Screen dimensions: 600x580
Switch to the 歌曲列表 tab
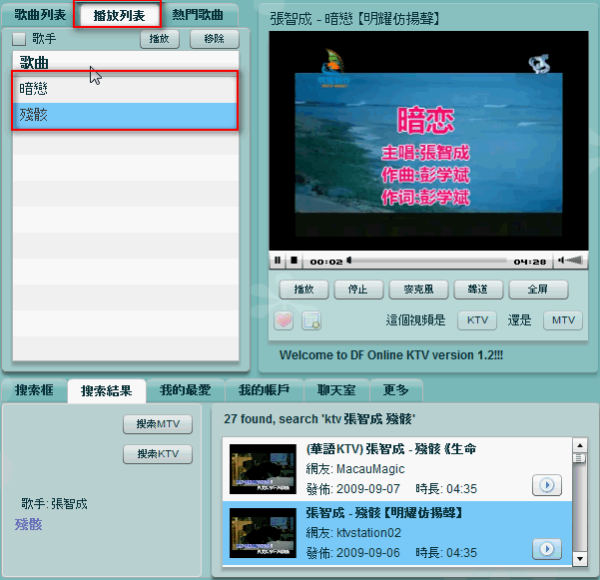point(40,15)
